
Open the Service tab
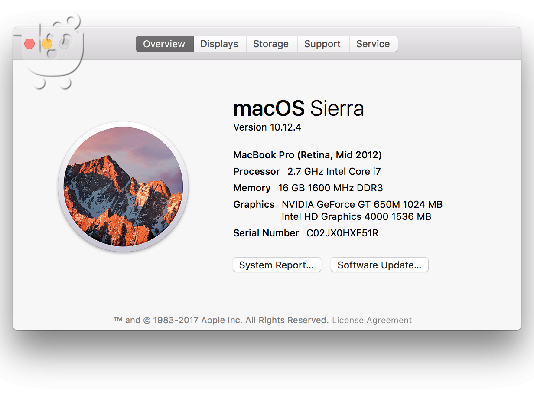(x=373, y=44)
